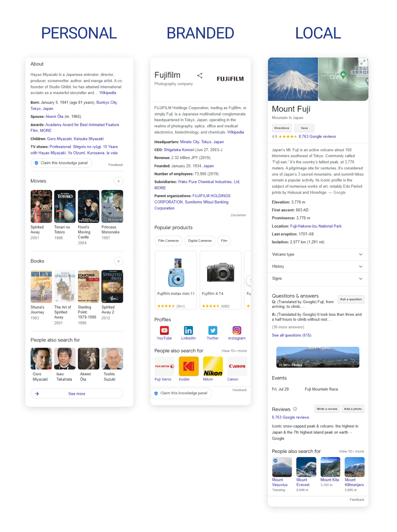Select the Digital Cameras product filter
This screenshot has height=532, width=397.
tap(200, 241)
